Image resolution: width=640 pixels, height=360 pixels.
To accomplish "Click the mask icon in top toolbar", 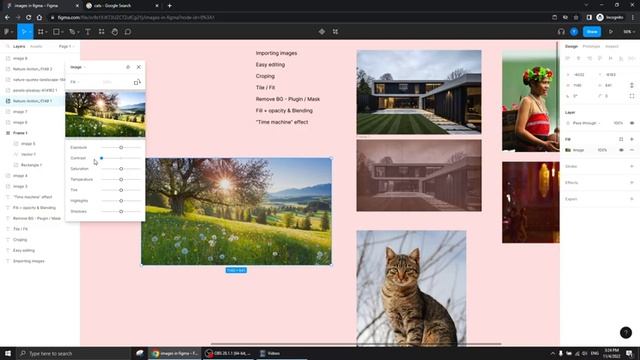I will [x=335, y=32].
